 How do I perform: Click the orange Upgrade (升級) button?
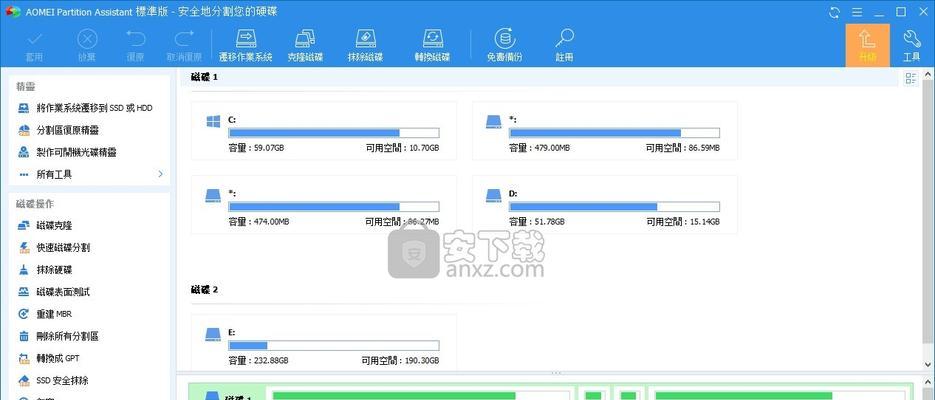[867, 45]
